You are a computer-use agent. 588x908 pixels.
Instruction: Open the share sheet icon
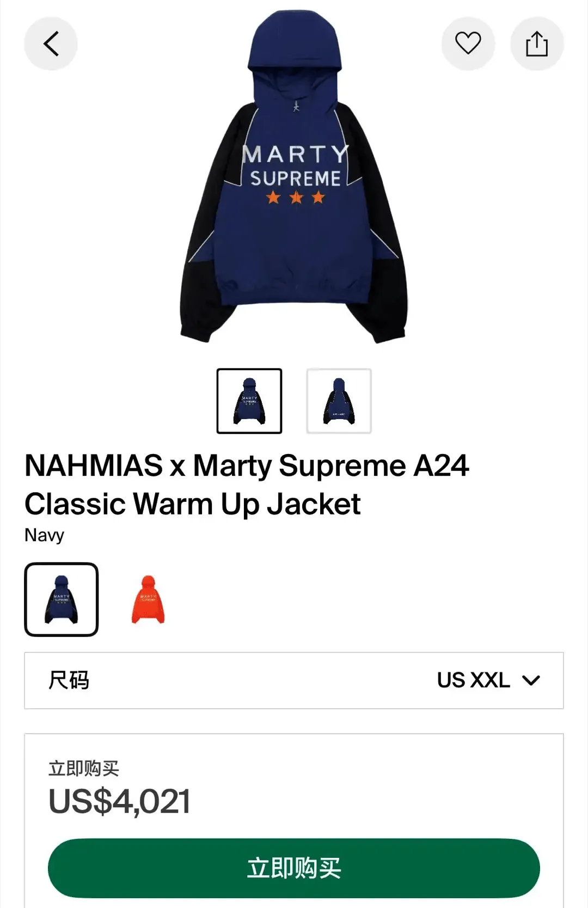click(x=537, y=44)
